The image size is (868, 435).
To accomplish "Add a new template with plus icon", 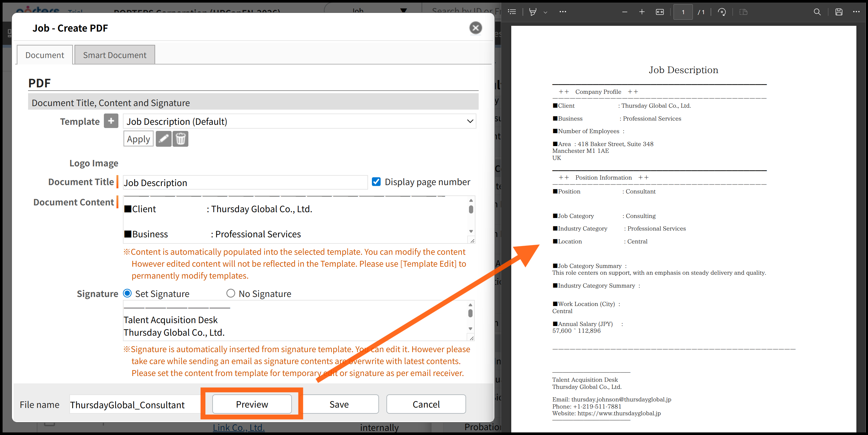I will 111,121.
